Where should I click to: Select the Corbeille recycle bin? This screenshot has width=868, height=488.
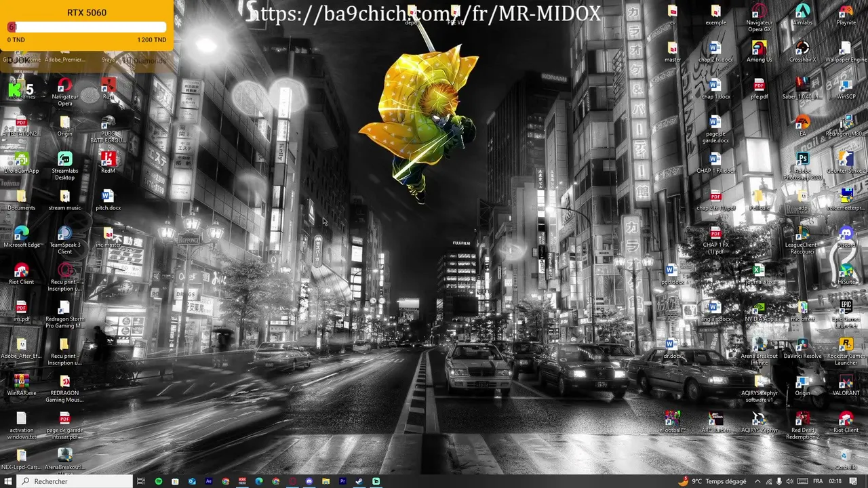pos(846,460)
